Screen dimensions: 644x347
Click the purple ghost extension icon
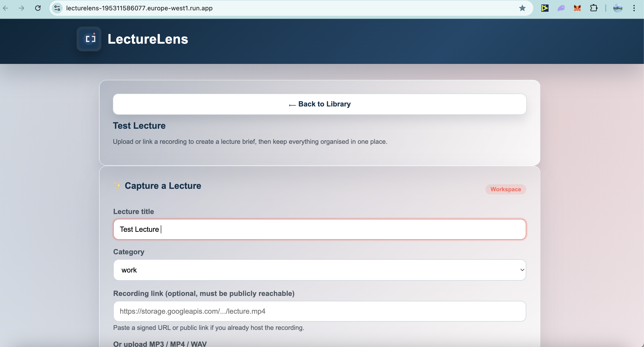pos(561,8)
